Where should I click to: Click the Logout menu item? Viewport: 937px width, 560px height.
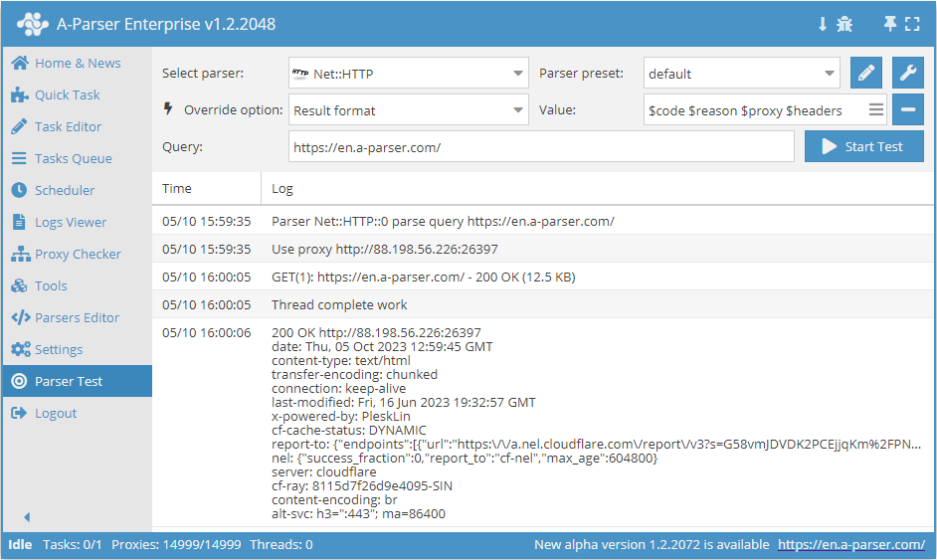tap(56, 413)
